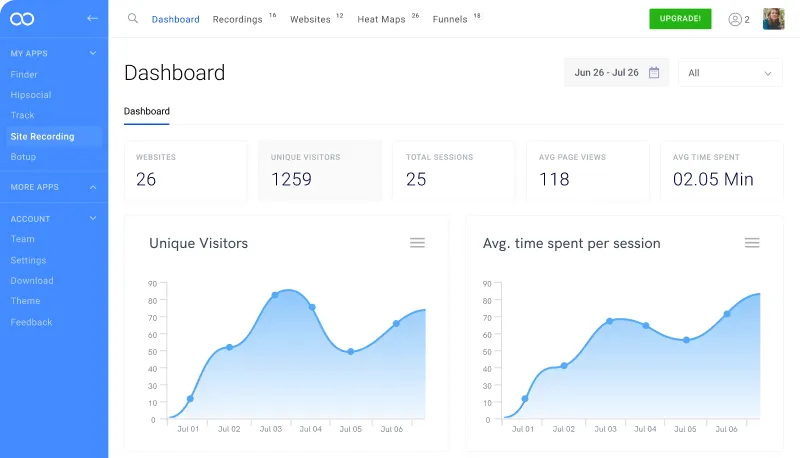
Task: Open the Heat Maps nav item
Action: click(381, 19)
